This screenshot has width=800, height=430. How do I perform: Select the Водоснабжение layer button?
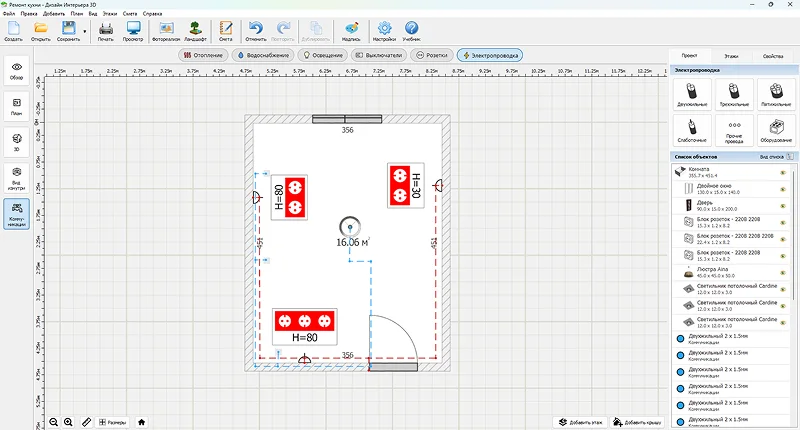tap(263, 55)
